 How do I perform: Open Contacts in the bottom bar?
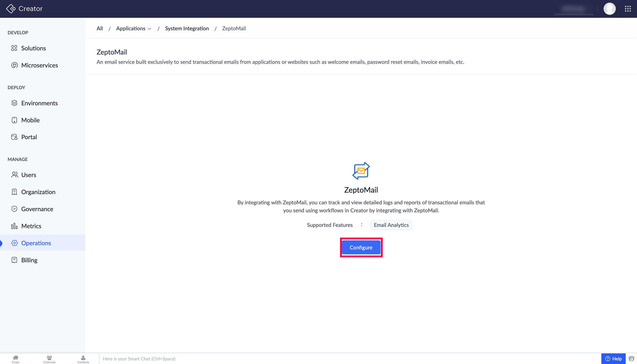(83, 359)
